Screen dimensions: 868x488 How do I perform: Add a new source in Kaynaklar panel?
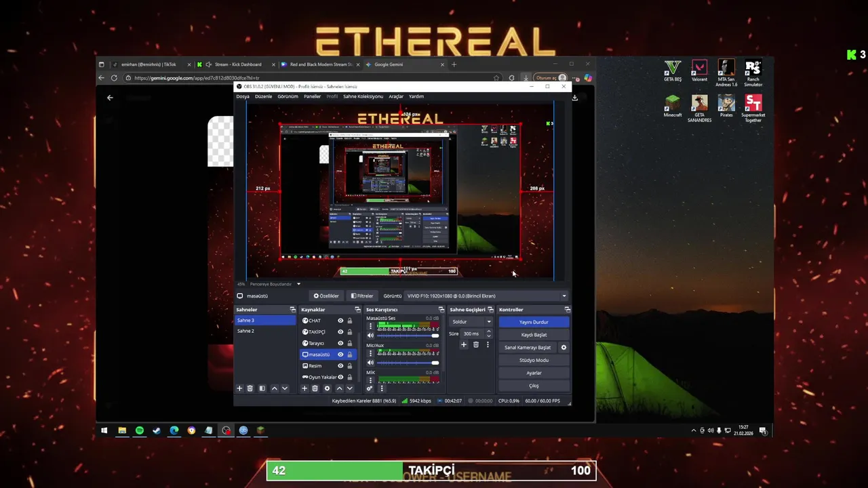304,388
